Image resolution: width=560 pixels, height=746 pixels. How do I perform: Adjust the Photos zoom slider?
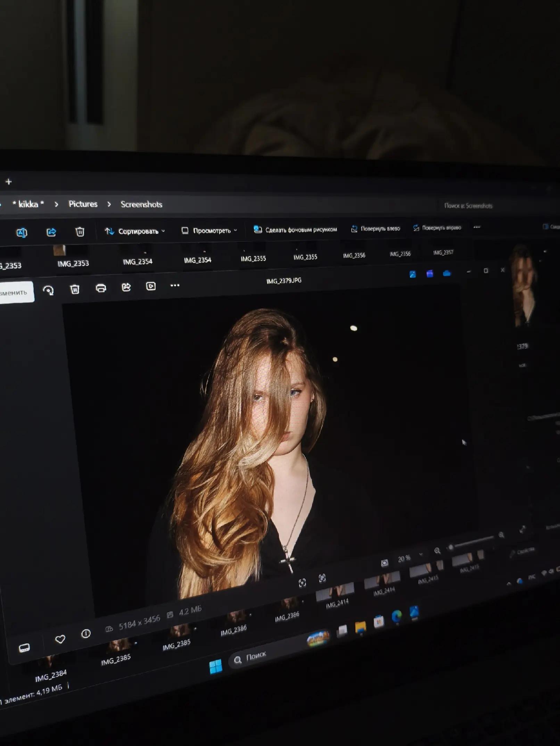(x=472, y=542)
